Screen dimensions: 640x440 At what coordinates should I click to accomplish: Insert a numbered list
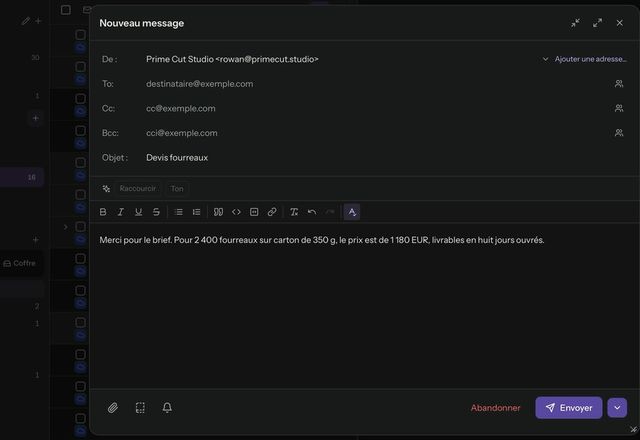[x=196, y=212]
